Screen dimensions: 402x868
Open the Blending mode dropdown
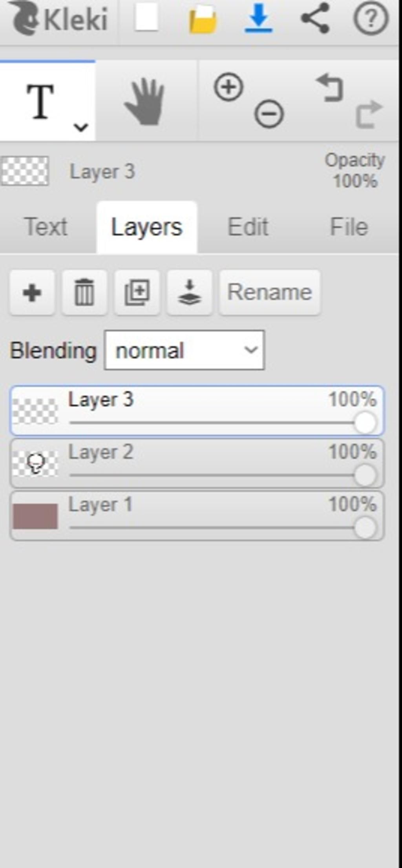point(184,350)
